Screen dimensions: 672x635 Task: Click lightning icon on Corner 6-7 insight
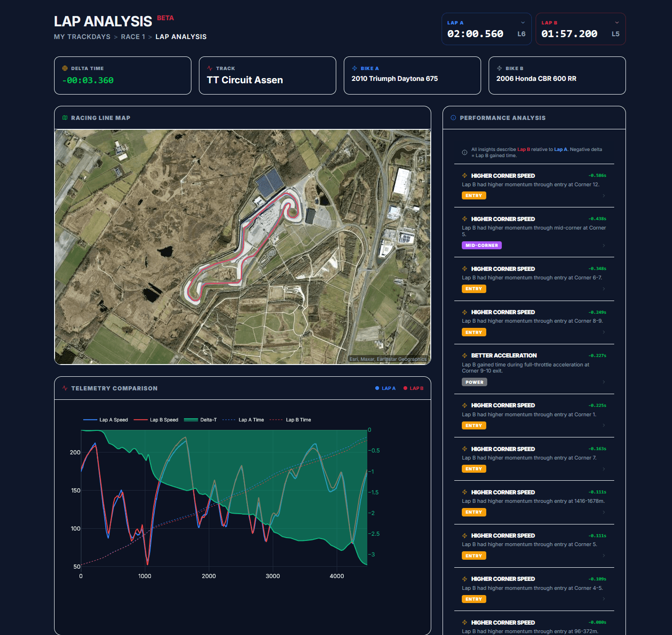click(x=465, y=269)
